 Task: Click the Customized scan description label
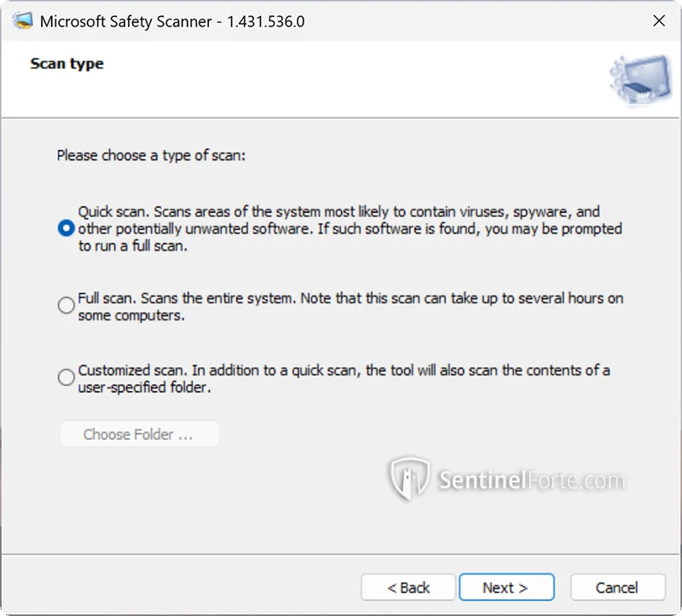343,378
